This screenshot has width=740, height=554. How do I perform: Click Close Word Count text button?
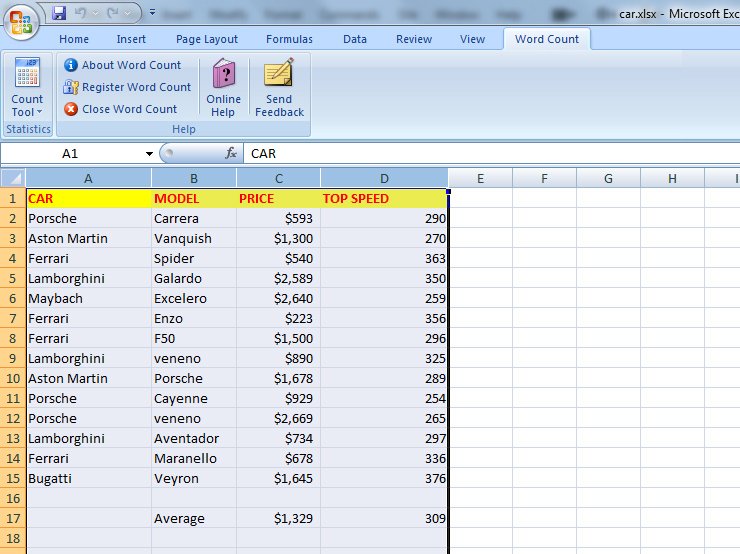[129, 109]
